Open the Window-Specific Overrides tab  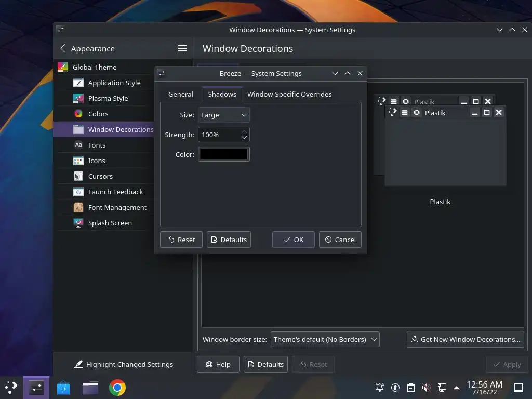click(x=289, y=95)
